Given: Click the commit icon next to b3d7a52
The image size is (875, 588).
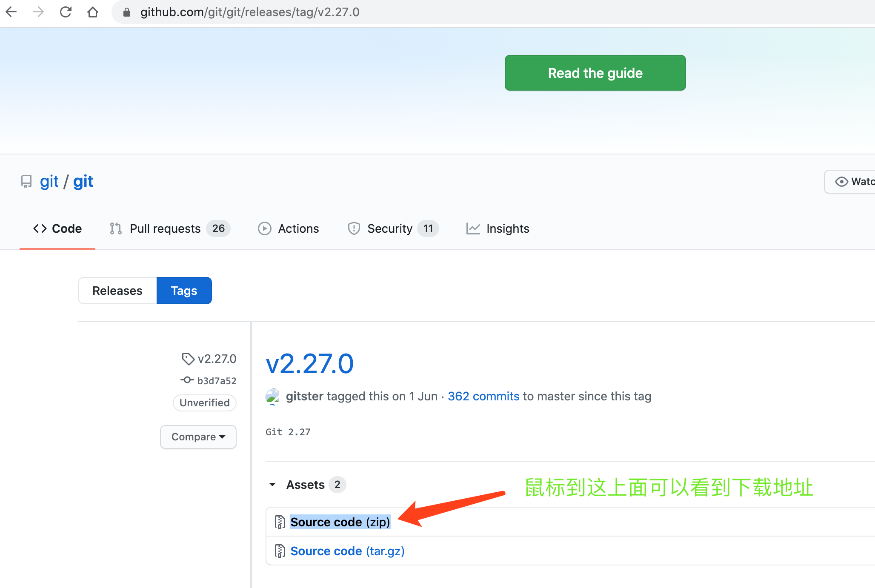Looking at the screenshot, I should [x=186, y=380].
